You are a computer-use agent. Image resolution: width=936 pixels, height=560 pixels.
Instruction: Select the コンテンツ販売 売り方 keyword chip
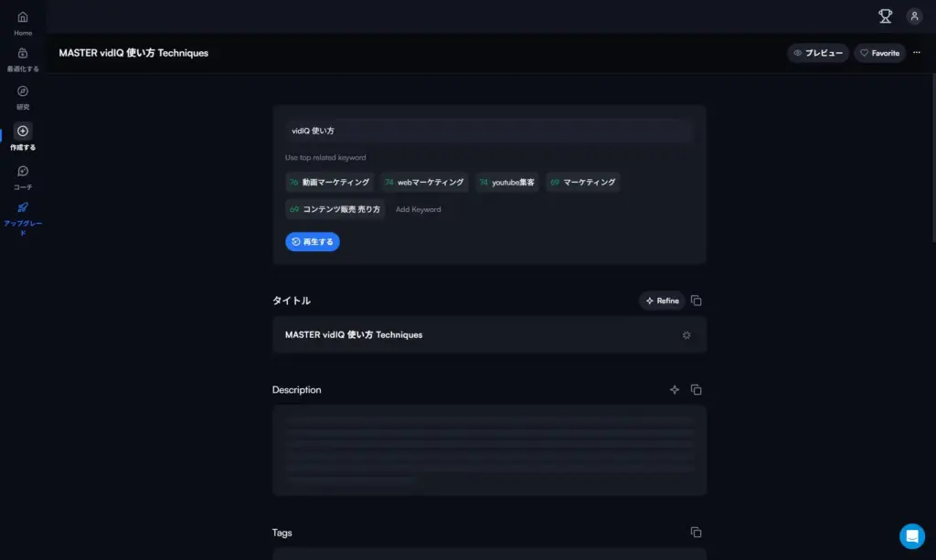click(x=335, y=209)
